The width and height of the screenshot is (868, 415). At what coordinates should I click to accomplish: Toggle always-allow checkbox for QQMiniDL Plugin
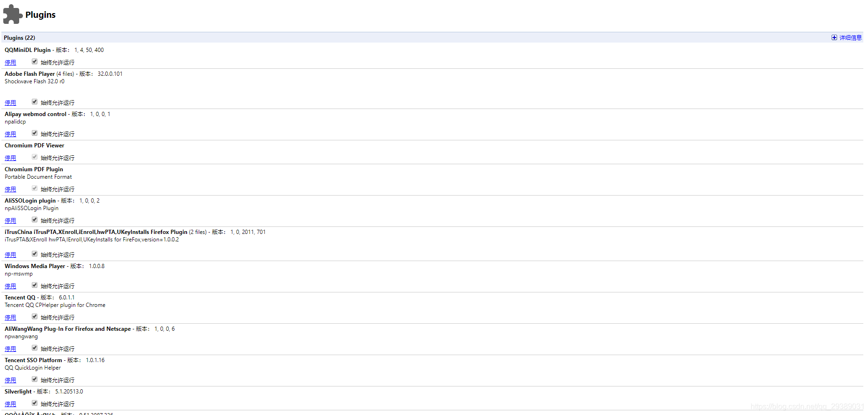click(x=35, y=62)
